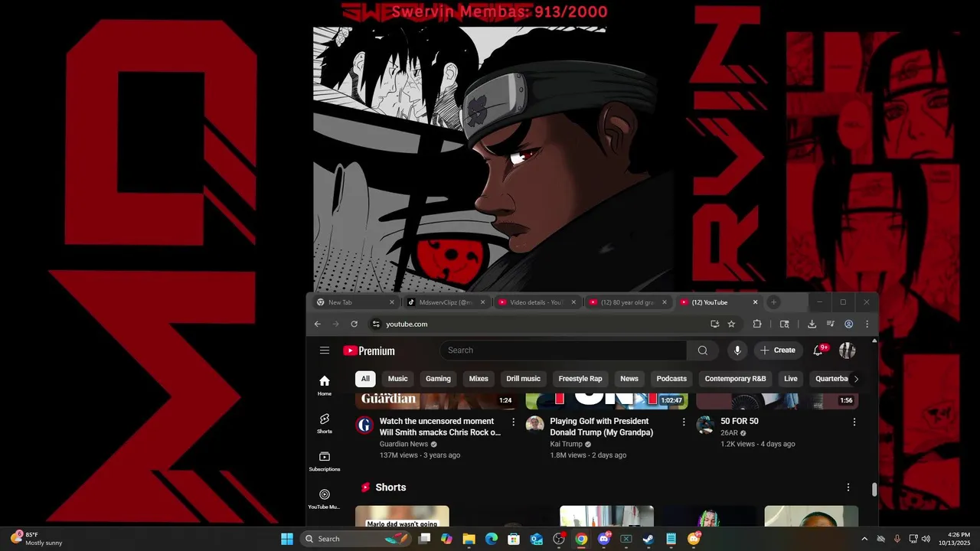Select the Drill music filter chip
The height and width of the screenshot is (551, 980).
[x=523, y=379]
